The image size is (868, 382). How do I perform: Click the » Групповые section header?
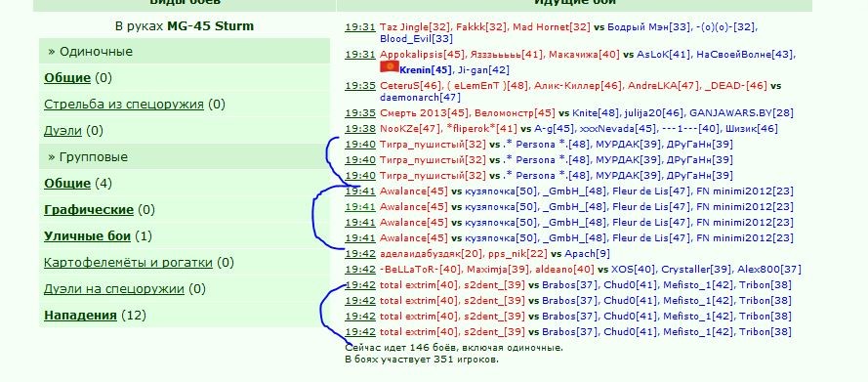pyautogui.click(x=88, y=157)
